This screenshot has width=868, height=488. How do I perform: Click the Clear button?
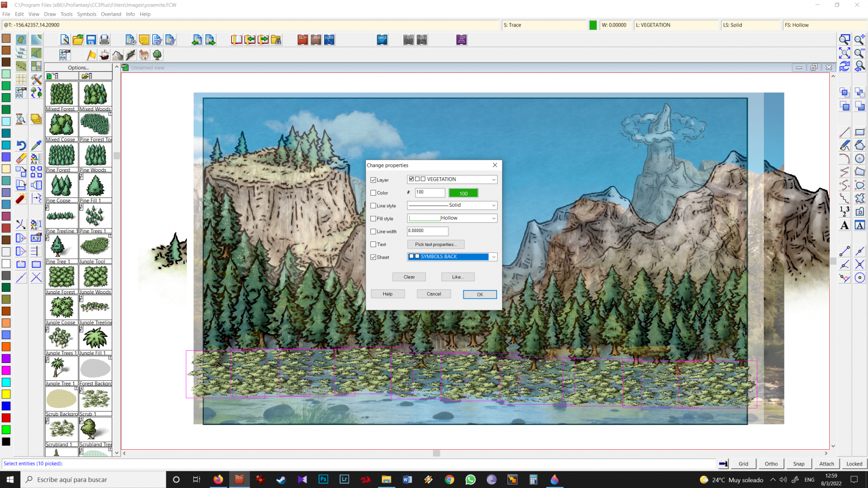(x=409, y=277)
